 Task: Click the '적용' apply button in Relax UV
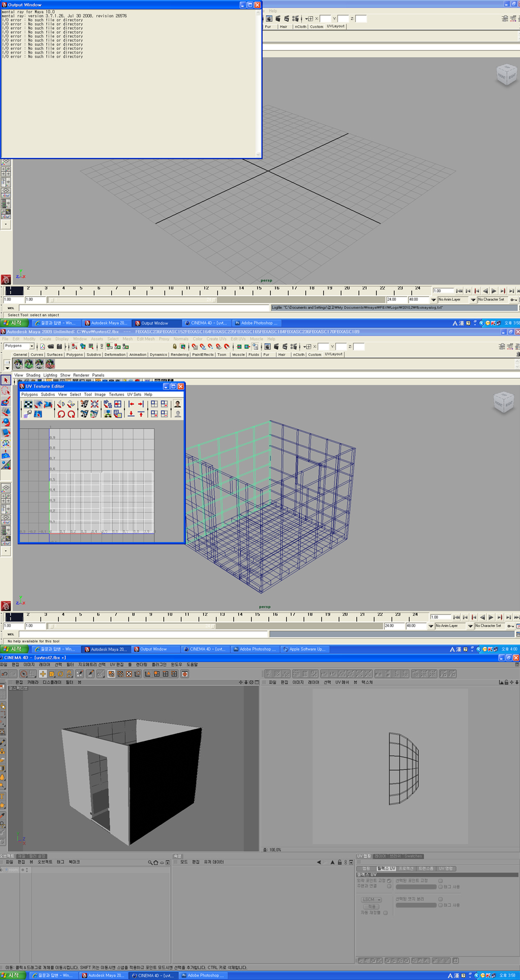tap(371, 906)
